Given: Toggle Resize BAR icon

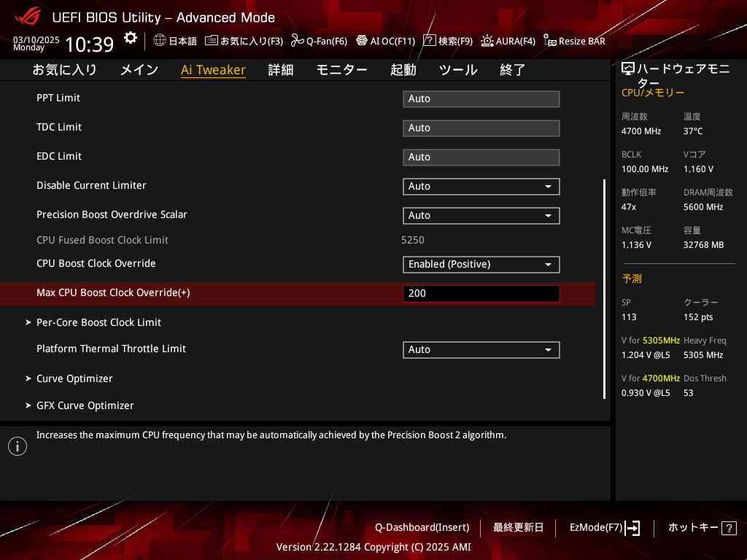Looking at the screenshot, I should 550,41.
